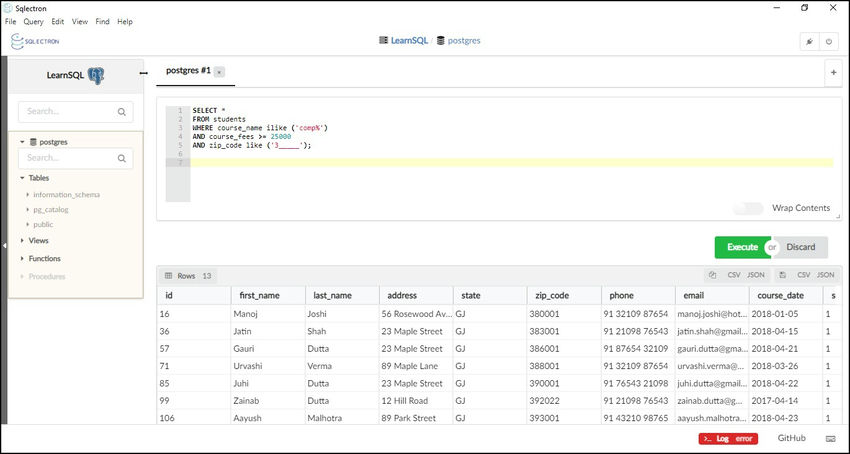The height and width of the screenshot is (454, 850).
Task: Expand the Views section
Action: (22, 241)
